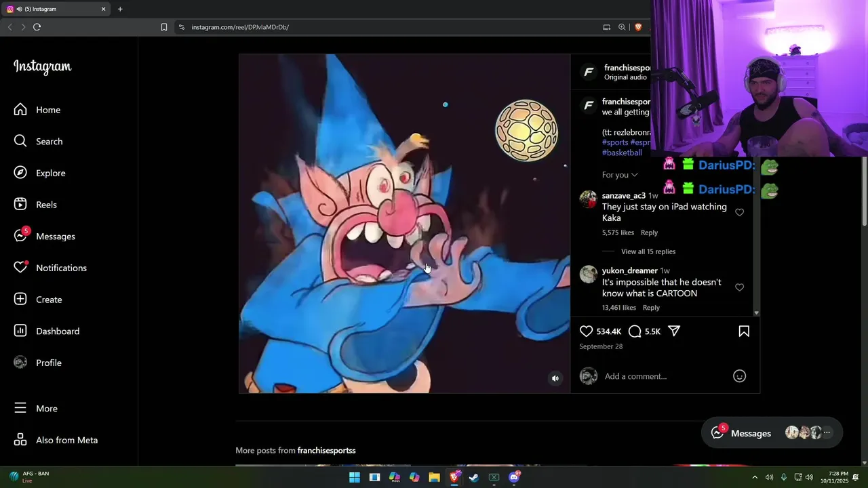Like sanzave_ac3's comment
Screen dimensions: 868x488
coord(739,212)
